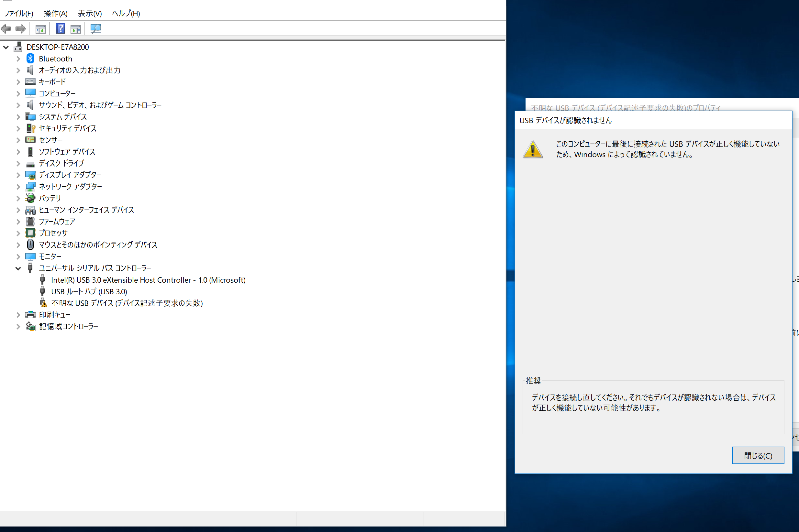The image size is (799, 532).
Task: Select USB ルート ハブ USB 3.0 entry
Action: pyautogui.click(x=89, y=291)
